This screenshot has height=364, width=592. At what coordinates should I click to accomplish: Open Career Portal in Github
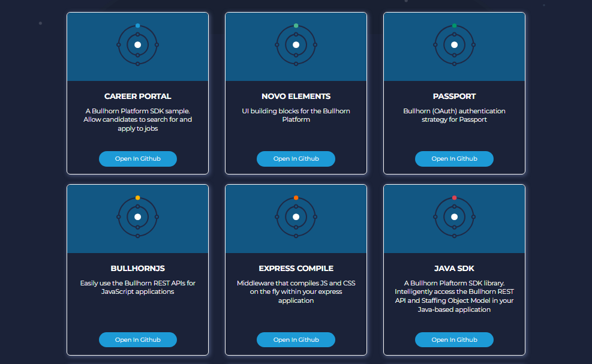[138, 158]
